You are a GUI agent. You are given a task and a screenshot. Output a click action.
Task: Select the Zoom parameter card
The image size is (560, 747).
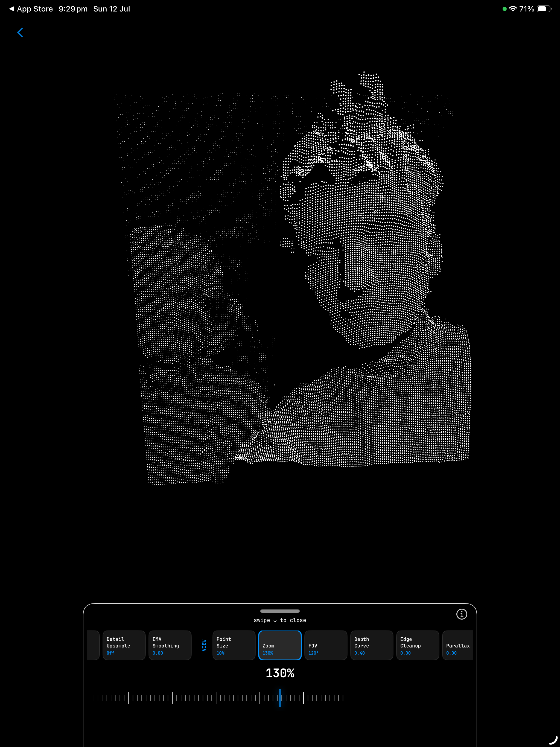click(280, 645)
